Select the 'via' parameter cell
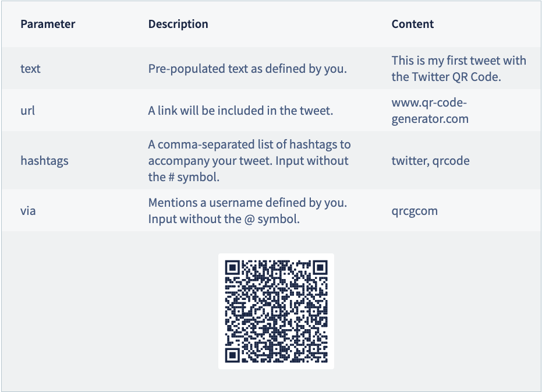The height and width of the screenshot is (392, 542). pos(28,211)
